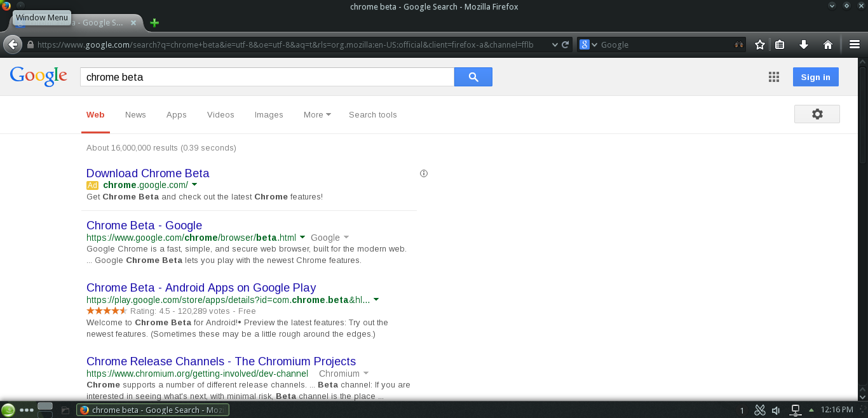Switch to the Videos tab
The image size is (868, 418).
tap(220, 115)
